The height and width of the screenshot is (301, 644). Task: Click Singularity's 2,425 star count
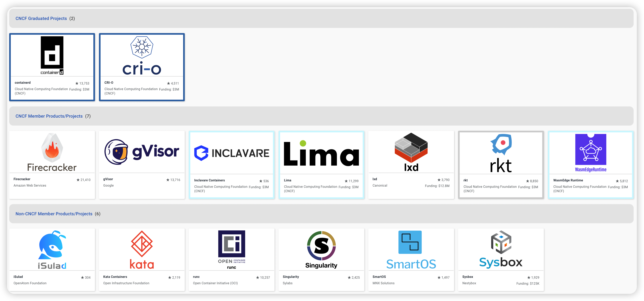tap(354, 277)
